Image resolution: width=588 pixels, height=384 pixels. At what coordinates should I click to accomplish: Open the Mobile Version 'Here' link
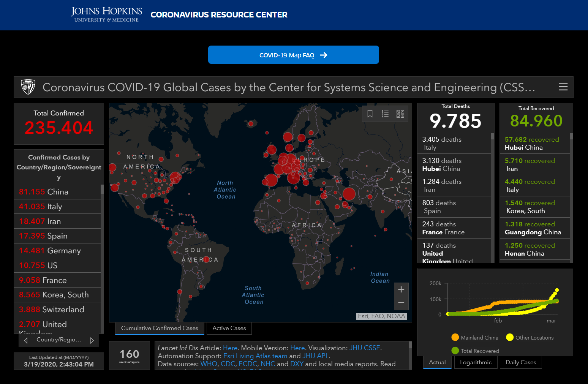[297, 348]
